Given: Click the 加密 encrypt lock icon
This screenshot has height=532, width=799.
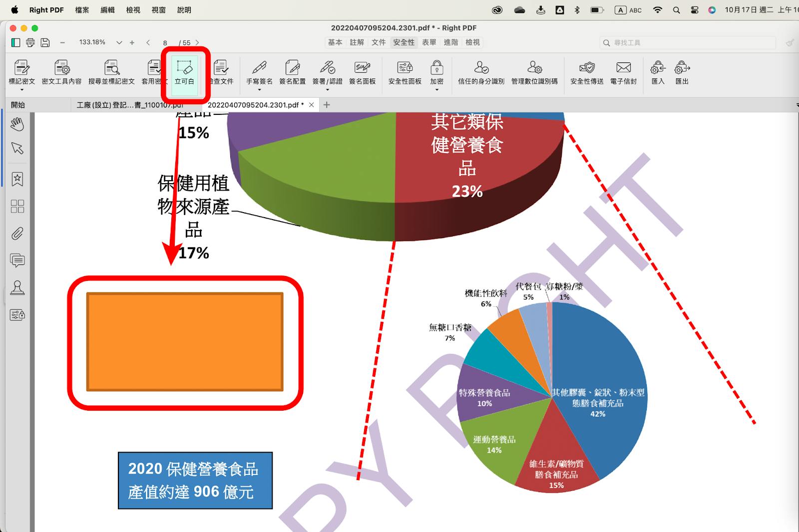Looking at the screenshot, I should [437, 67].
